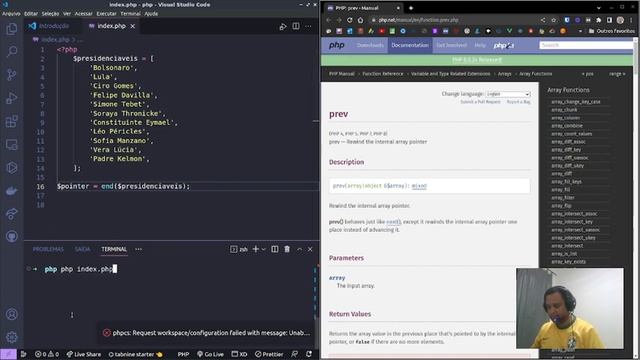Split the editor to the right
Viewport: 640px width, 360px height.
coord(296,26)
